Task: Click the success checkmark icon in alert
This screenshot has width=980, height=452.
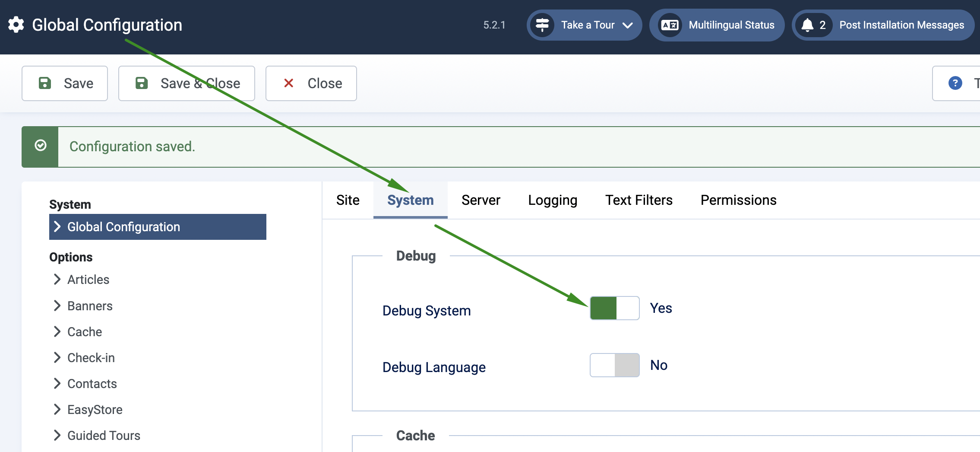Action: point(41,146)
